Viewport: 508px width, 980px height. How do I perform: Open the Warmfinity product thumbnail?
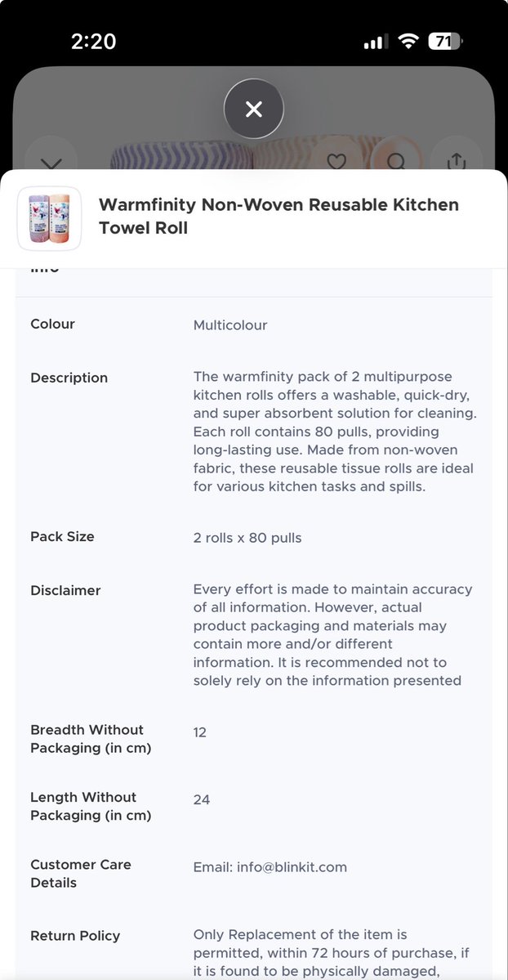click(x=49, y=218)
